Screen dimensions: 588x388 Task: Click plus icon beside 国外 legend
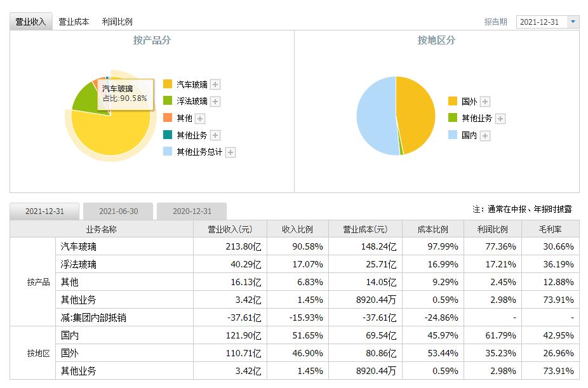coord(485,102)
